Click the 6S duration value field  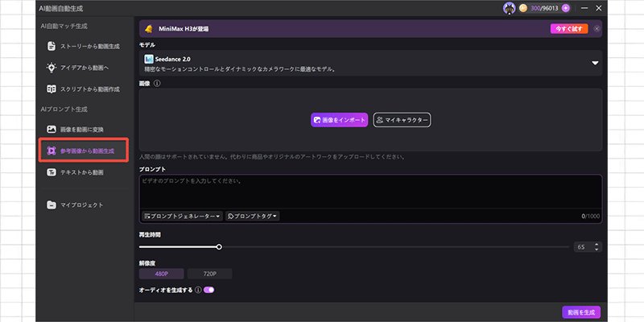582,247
